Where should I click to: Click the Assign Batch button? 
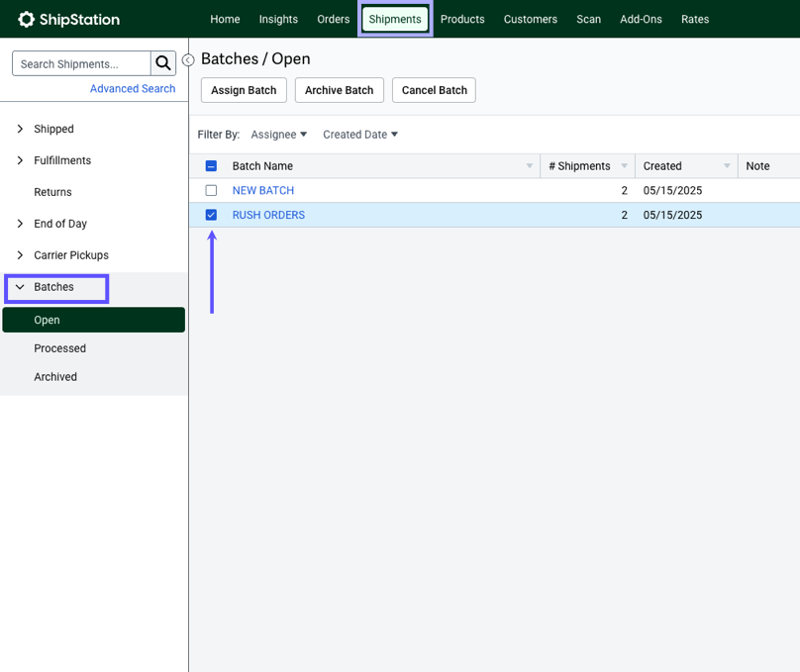click(x=244, y=90)
